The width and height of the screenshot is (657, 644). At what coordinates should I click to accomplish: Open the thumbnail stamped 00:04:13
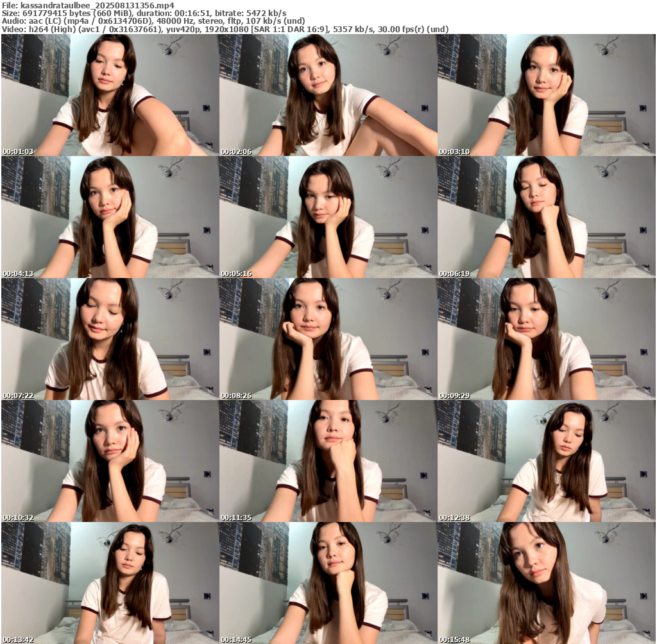[x=110, y=217]
